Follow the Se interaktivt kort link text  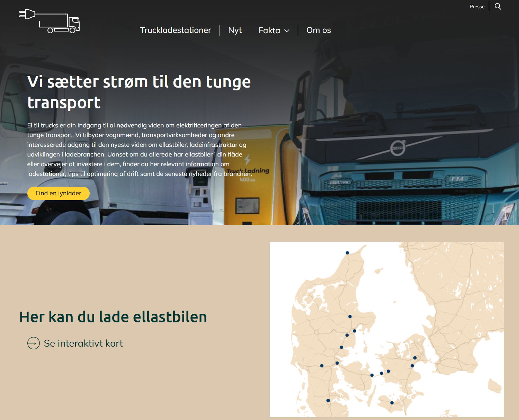(x=83, y=343)
